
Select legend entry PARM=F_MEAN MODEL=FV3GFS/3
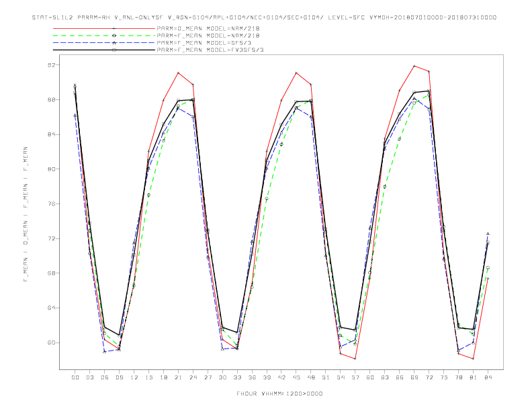[x=210, y=50]
